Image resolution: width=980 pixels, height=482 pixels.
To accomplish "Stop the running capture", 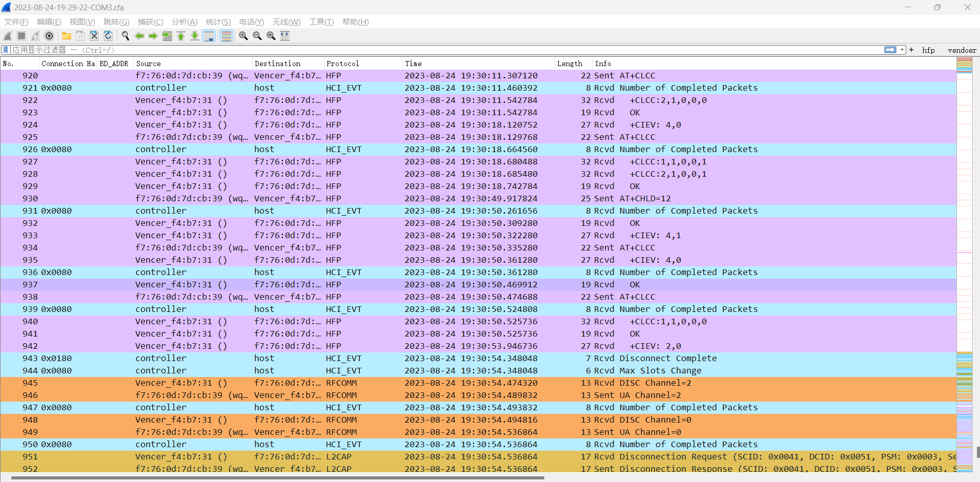I will [22, 36].
